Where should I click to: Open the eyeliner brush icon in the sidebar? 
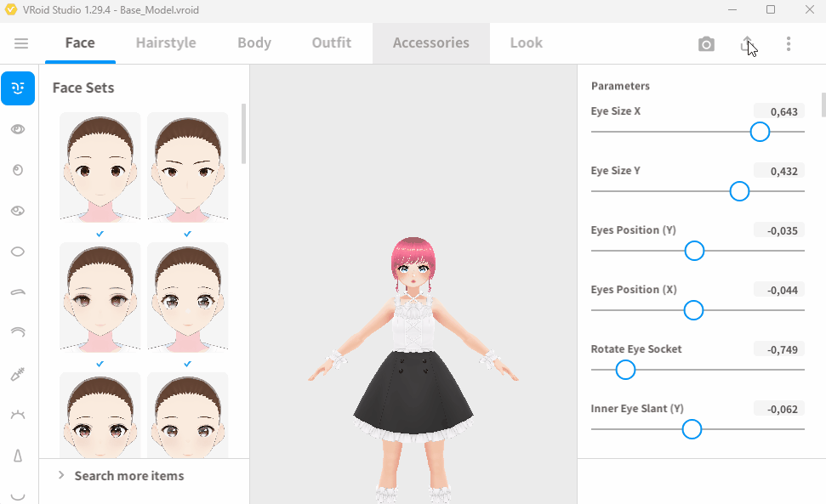18,374
